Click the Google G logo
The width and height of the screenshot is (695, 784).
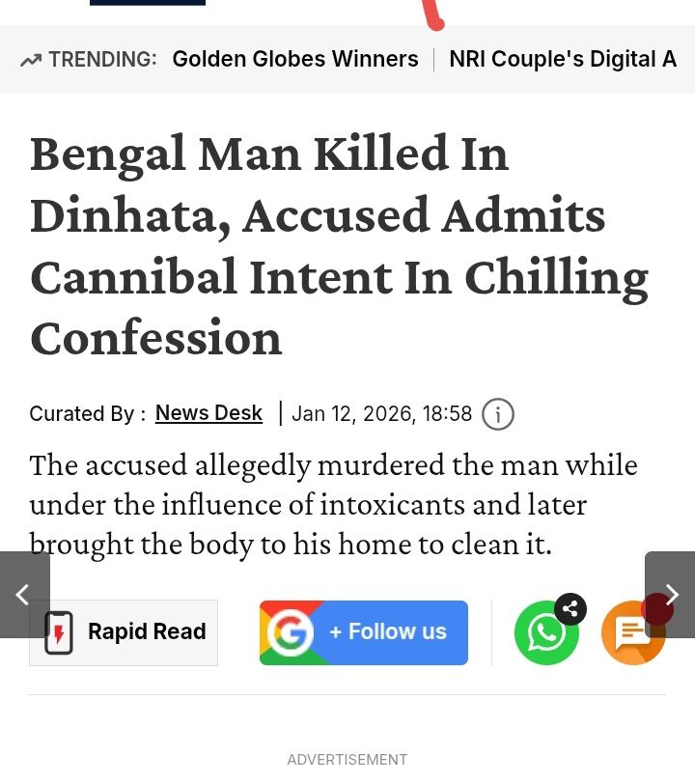pyautogui.click(x=288, y=633)
